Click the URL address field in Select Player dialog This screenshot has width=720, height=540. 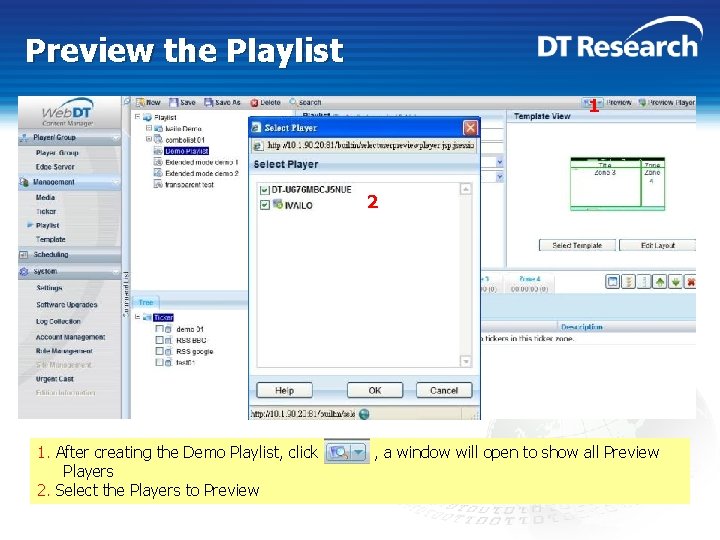coord(371,146)
